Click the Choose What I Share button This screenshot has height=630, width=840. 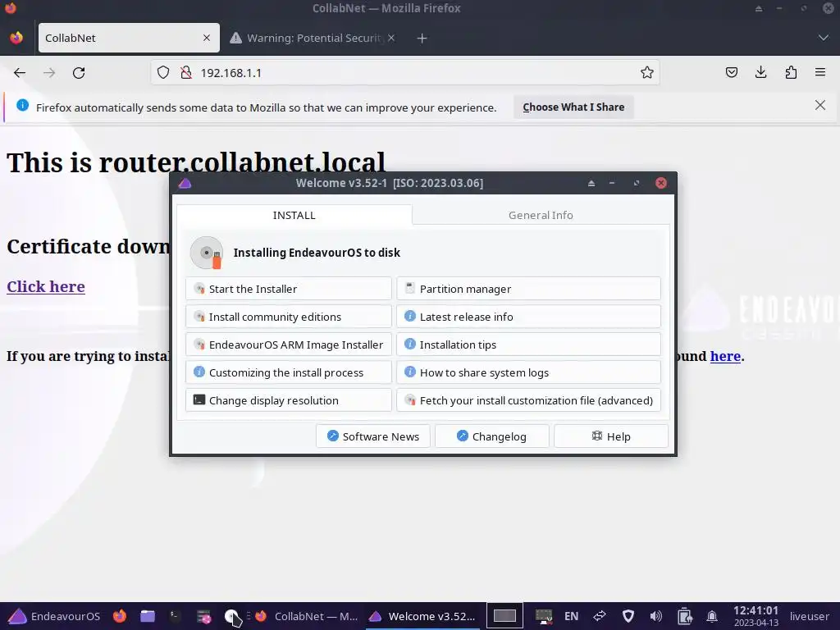(x=573, y=107)
